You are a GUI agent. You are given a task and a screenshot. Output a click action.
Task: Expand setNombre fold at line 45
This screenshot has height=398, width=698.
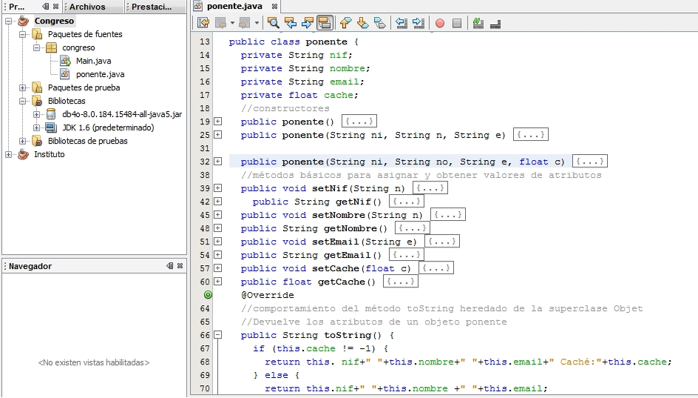click(218, 215)
